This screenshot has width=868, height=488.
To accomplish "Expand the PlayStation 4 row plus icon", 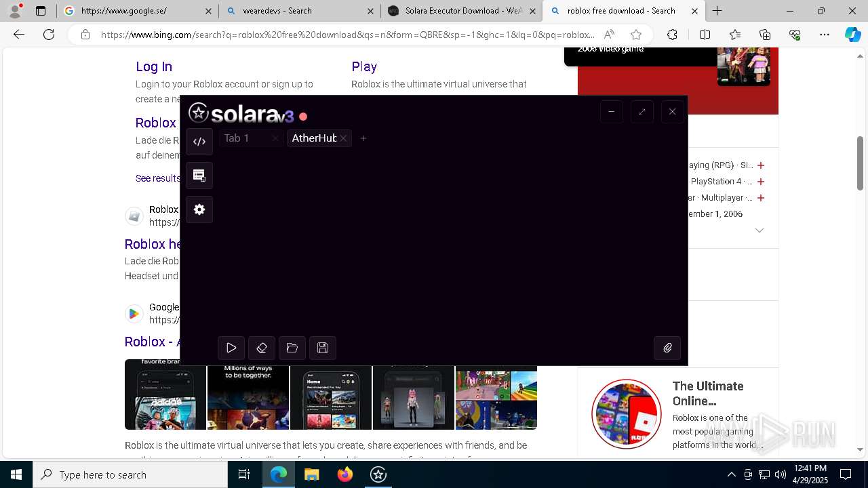I will (761, 182).
